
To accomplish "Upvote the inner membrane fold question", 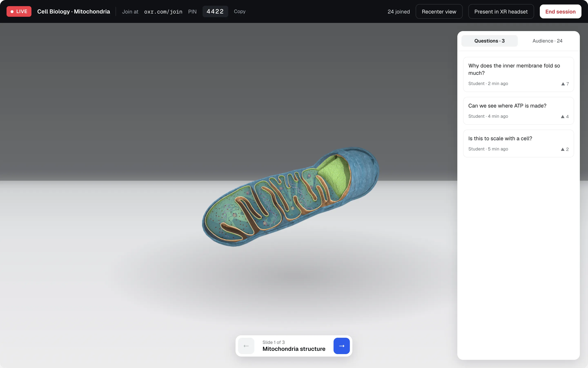I will (565, 84).
